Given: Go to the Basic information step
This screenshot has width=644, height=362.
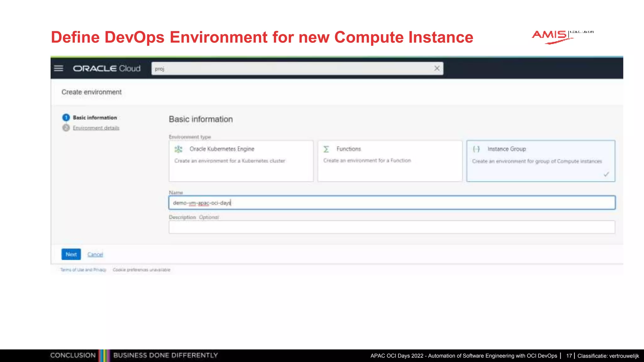Looking at the screenshot, I should [x=95, y=118].
